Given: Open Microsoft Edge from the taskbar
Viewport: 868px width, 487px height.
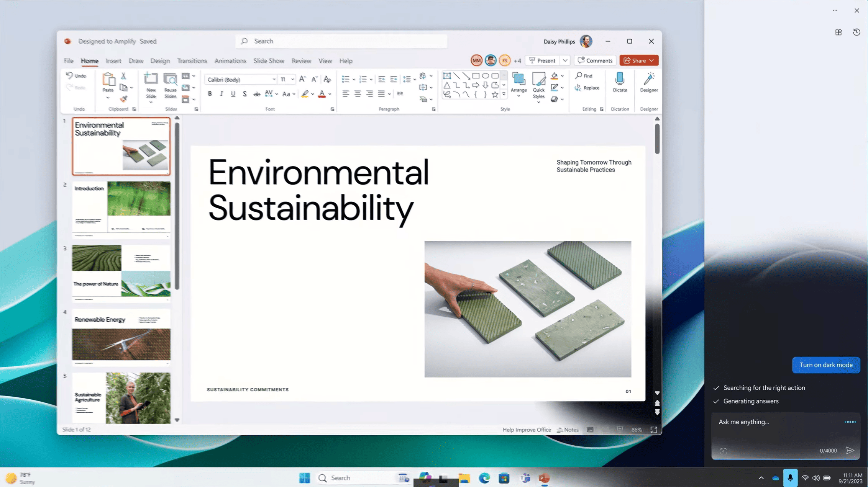Looking at the screenshot, I should point(484,478).
